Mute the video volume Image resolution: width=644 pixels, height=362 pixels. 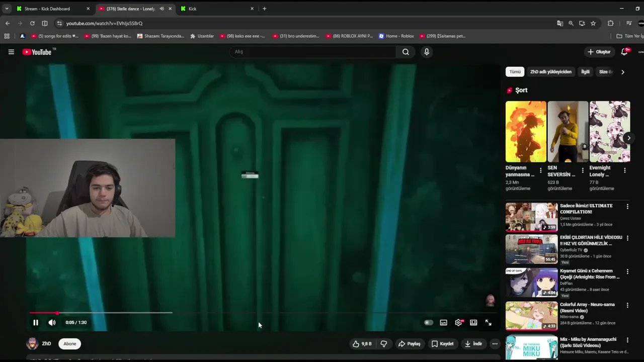click(52, 322)
